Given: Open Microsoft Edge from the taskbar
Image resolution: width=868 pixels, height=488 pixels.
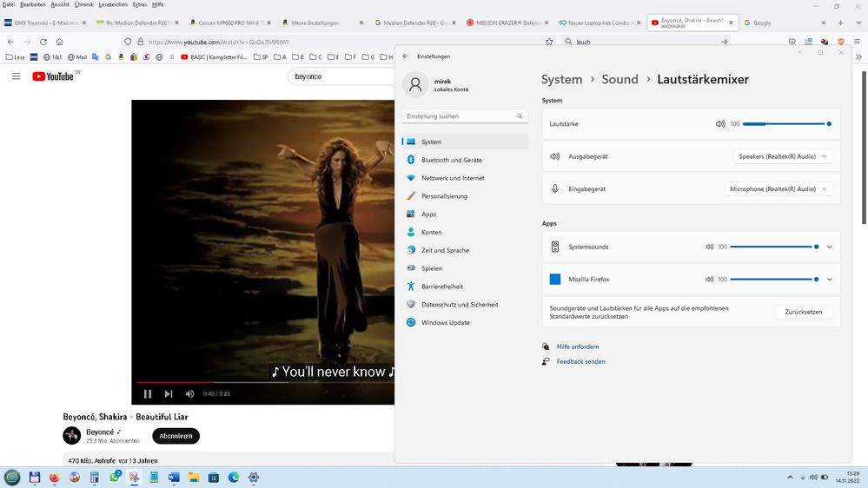Looking at the screenshot, I should pos(234,478).
